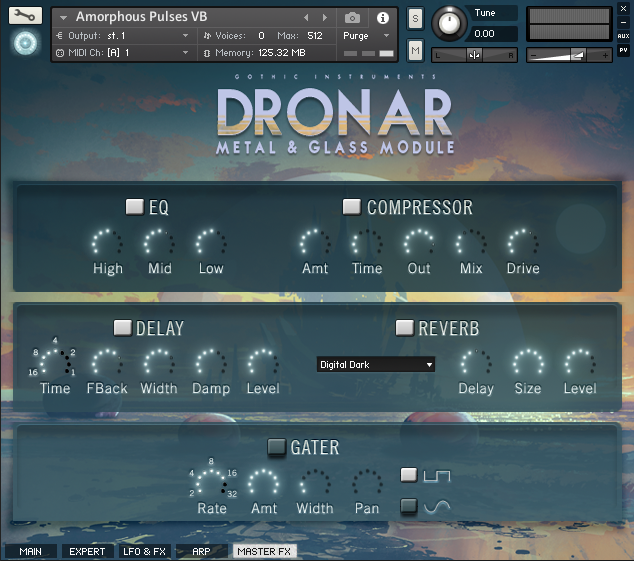The image size is (634, 561).
Task: Toggle the GATER section on
Action: coord(277,447)
